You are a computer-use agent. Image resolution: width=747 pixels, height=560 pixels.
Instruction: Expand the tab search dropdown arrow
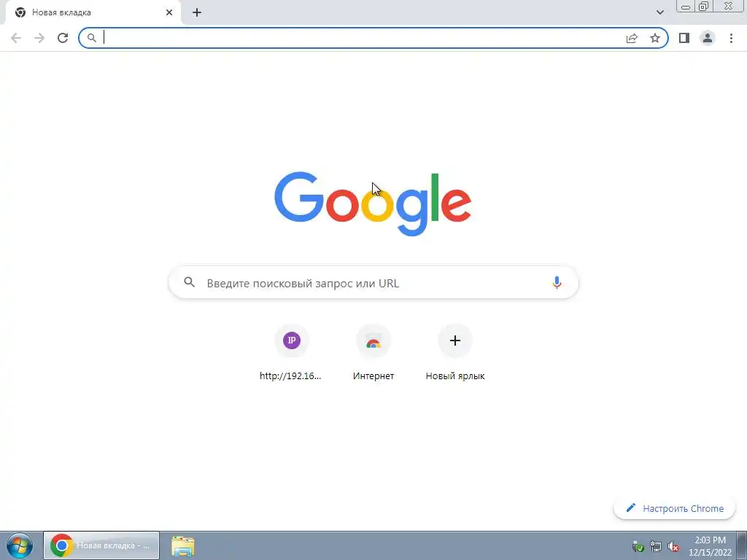point(659,12)
